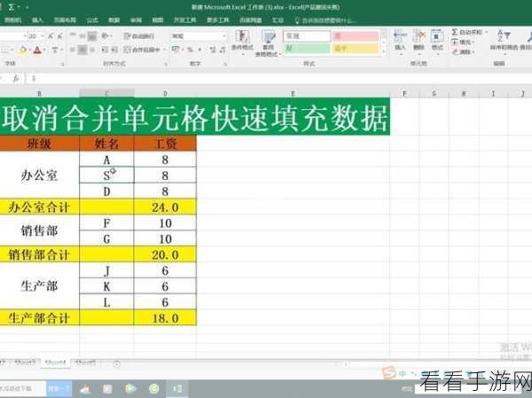Click the fill color paint bucket icon
The width and height of the screenshot is (532, 398).
pos(23,51)
